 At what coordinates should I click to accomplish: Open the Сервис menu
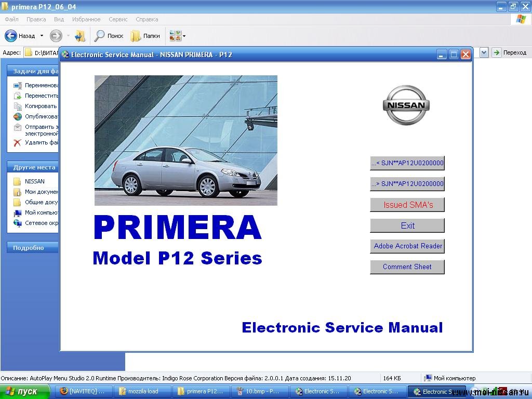coord(118,19)
